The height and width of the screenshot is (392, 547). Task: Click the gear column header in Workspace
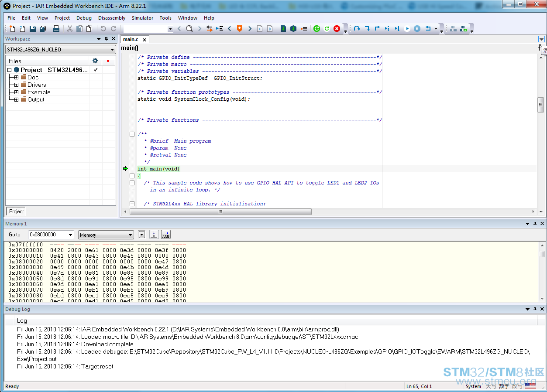[95, 61]
